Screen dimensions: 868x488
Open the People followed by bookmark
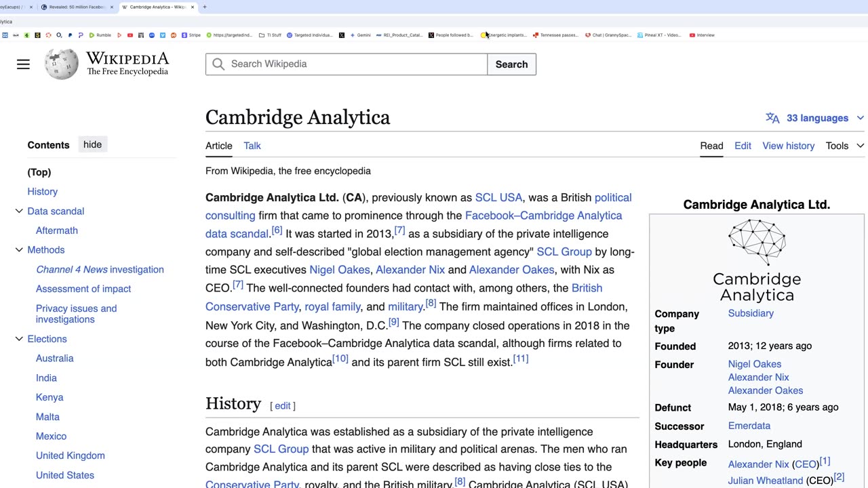(x=450, y=35)
